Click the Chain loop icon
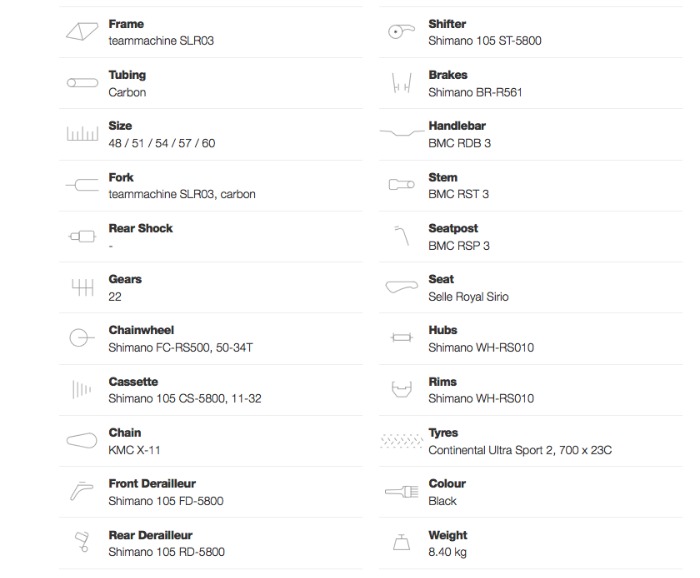This screenshot has width=700, height=578. coord(82,441)
